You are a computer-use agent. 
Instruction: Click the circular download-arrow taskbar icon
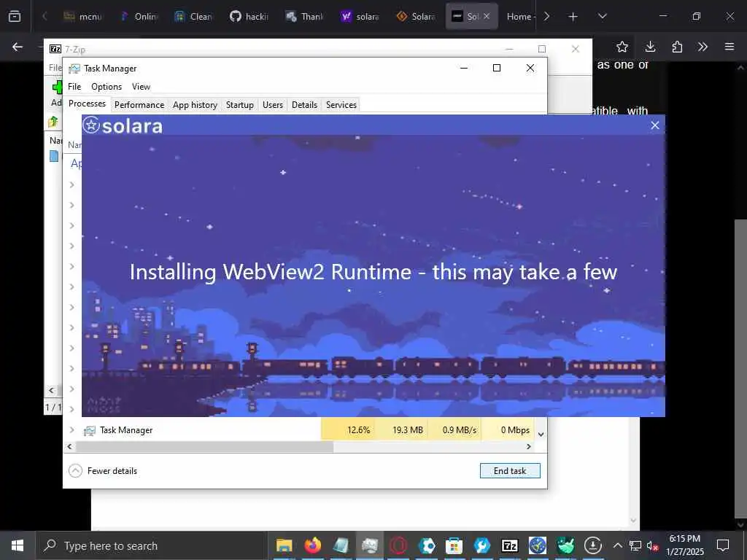coord(592,545)
